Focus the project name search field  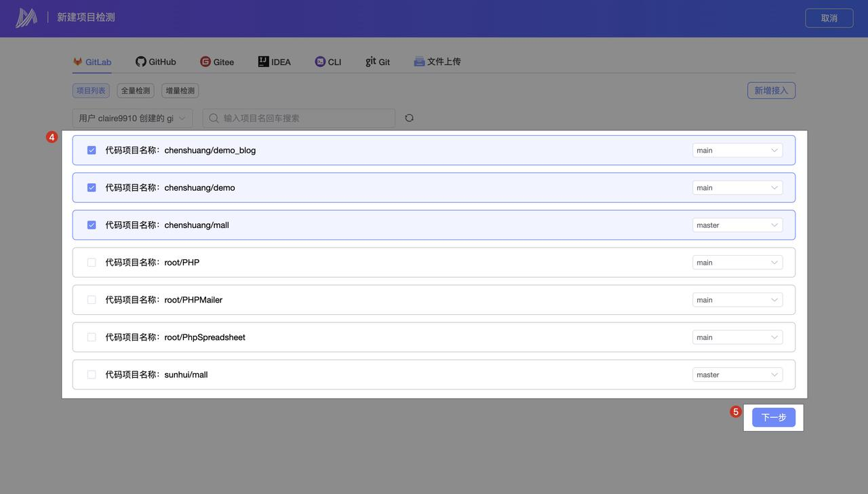[305, 118]
